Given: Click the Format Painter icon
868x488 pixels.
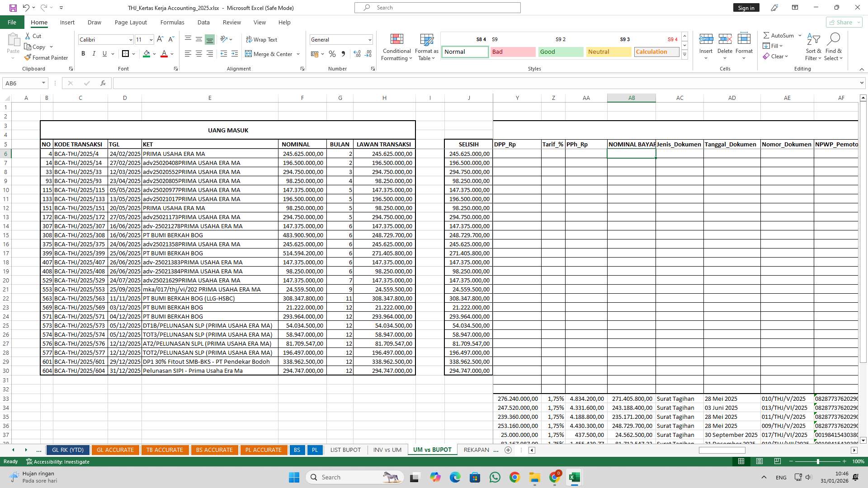Looking at the screenshot, I should (x=28, y=58).
